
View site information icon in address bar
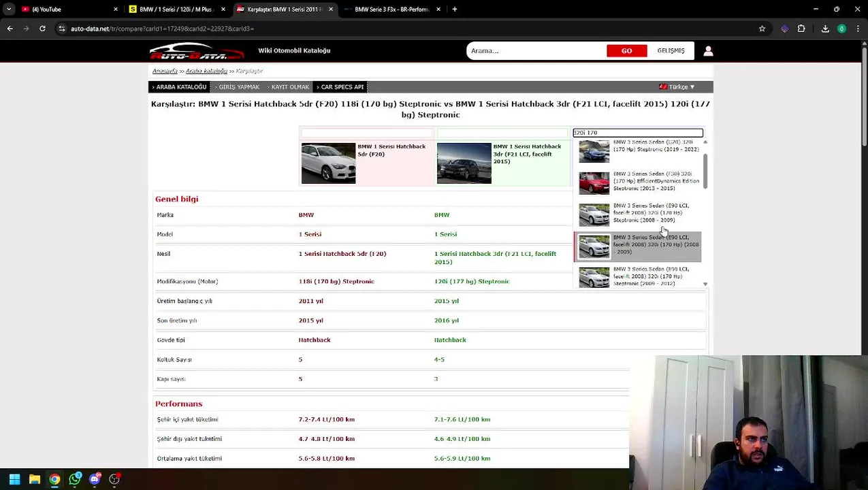point(62,29)
